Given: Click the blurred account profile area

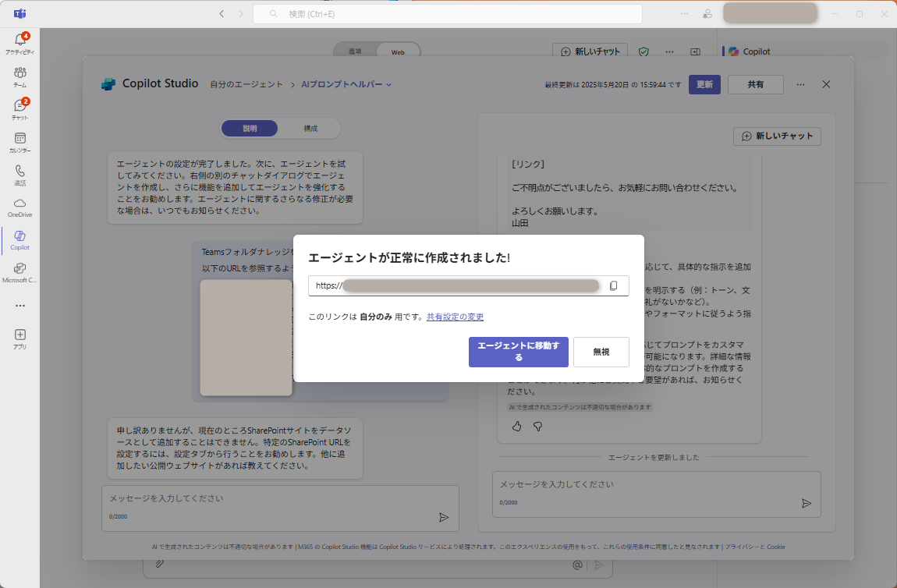Looking at the screenshot, I should 769,13.
